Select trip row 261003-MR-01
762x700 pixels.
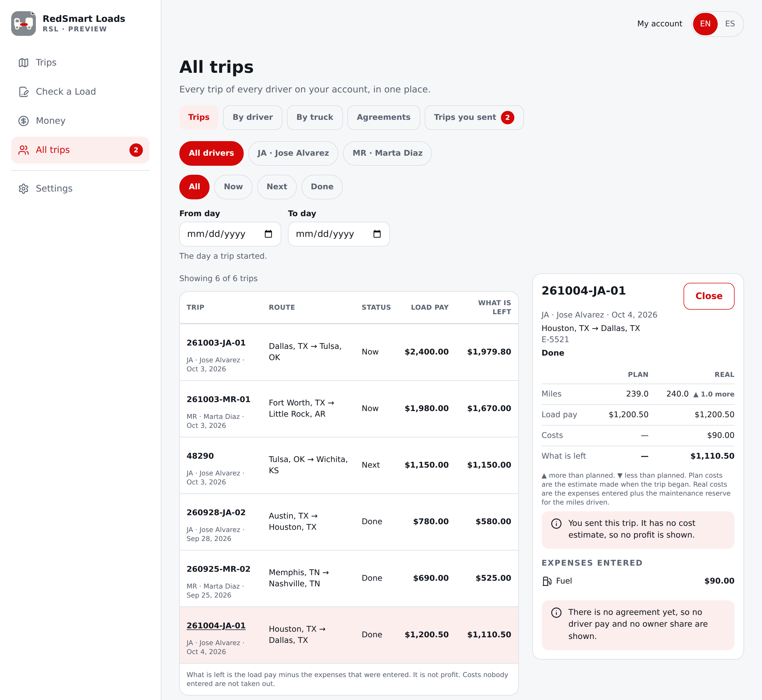point(349,409)
